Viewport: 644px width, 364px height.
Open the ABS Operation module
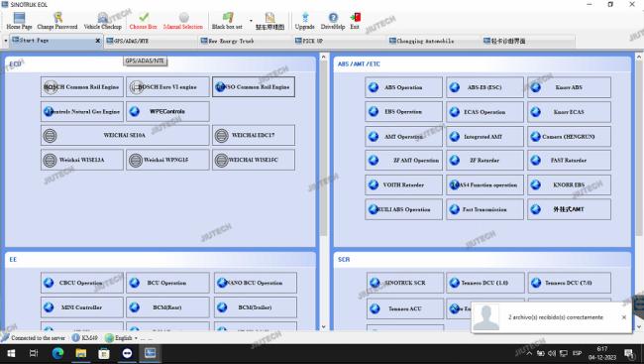tap(403, 87)
